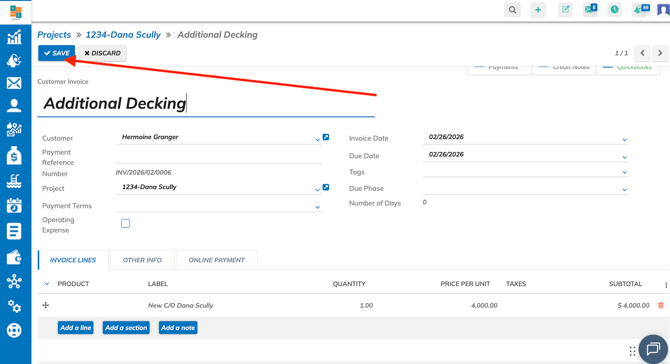Click Add a note button
The height and width of the screenshot is (364, 670).
(x=178, y=328)
